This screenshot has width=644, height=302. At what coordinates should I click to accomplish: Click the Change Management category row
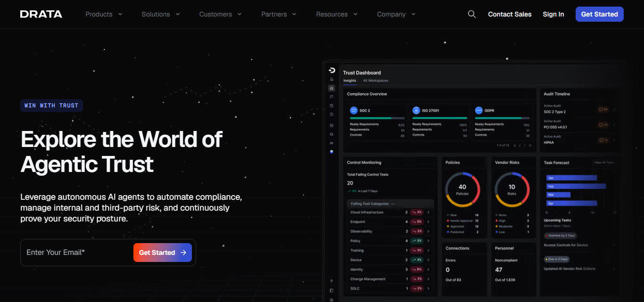[x=390, y=279]
